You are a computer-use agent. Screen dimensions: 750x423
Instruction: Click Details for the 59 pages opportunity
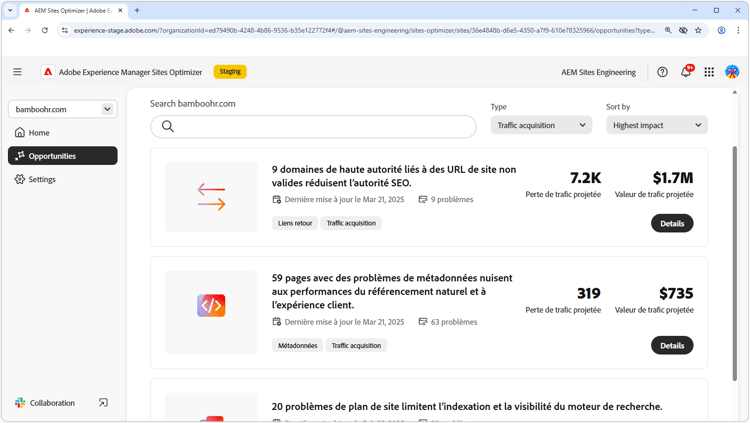point(672,345)
